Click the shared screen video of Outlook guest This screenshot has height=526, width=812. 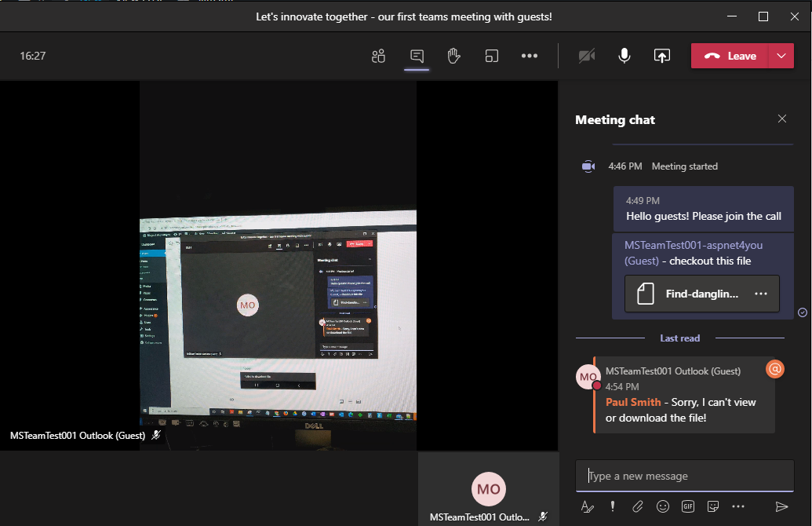pos(278,265)
